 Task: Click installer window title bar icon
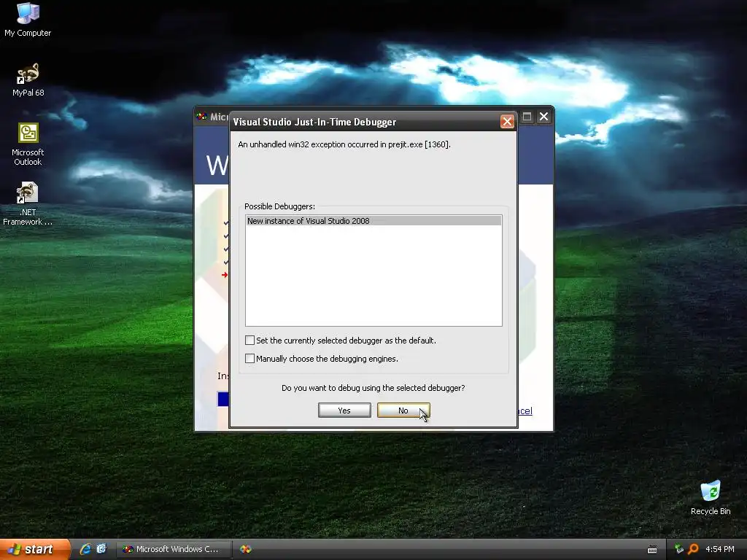click(202, 117)
